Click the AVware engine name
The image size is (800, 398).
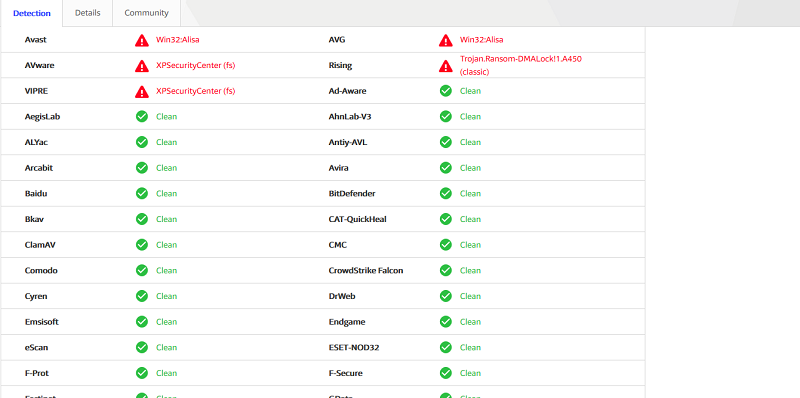[x=39, y=65]
